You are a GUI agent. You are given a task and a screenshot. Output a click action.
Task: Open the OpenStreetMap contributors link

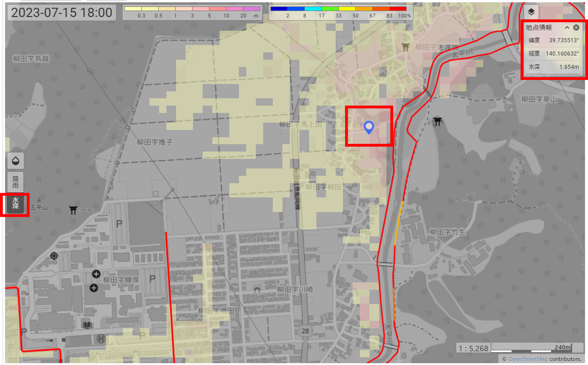coord(528,359)
